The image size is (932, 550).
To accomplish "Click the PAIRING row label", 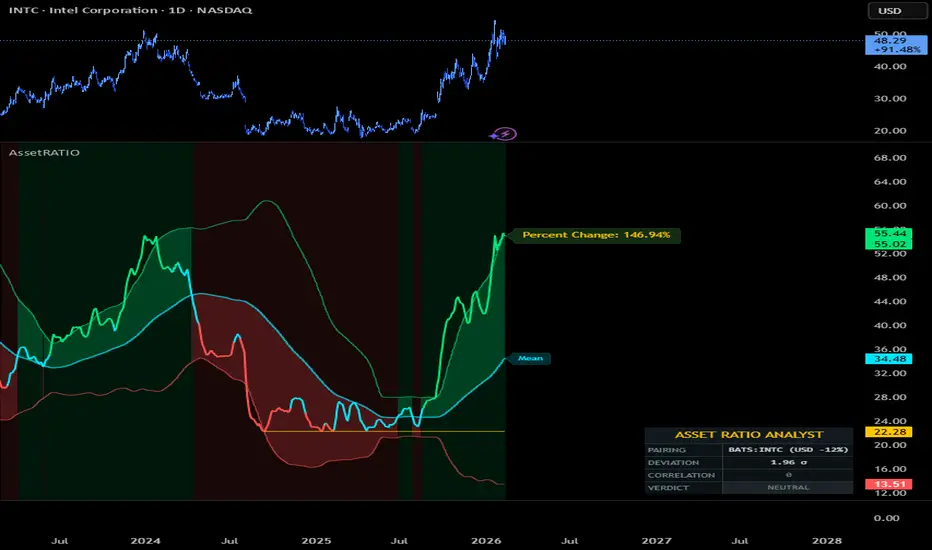I will coord(667,450).
